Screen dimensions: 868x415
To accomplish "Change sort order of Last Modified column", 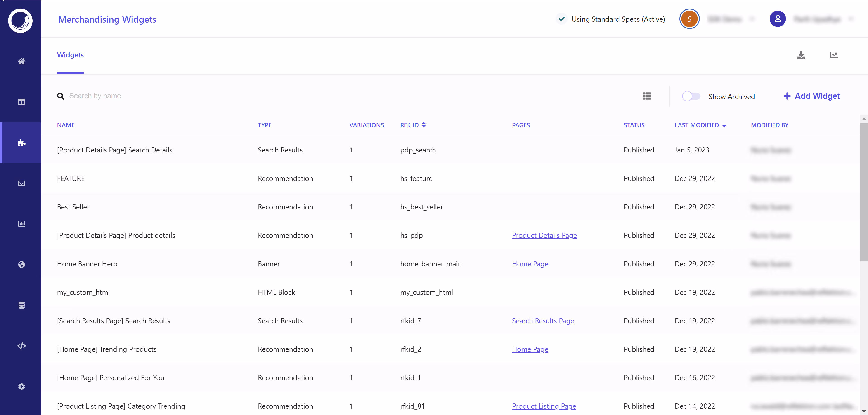I will (x=724, y=125).
